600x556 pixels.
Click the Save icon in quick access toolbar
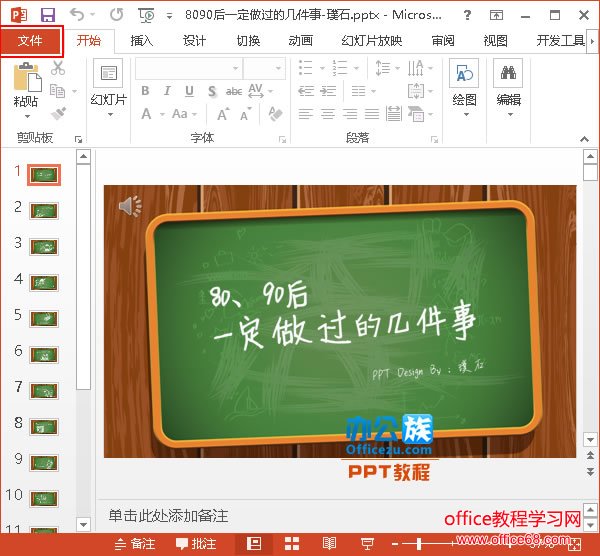tap(48, 15)
